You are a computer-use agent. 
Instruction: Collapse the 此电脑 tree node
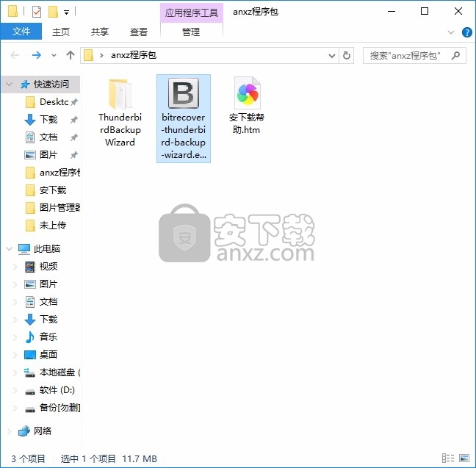tap(10, 249)
